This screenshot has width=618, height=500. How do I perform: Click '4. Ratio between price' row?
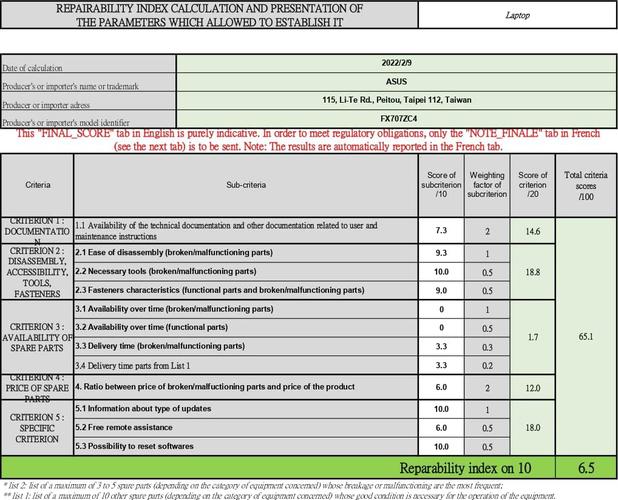(246, 387)
